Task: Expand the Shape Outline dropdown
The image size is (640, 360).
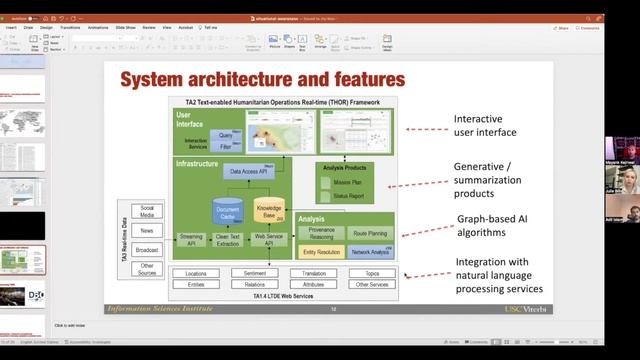Action: coord(359,48)
